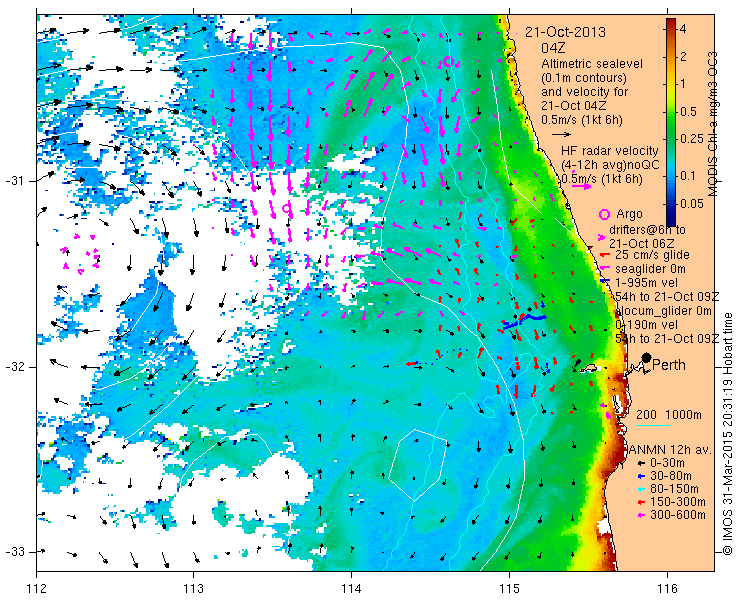Click the 'MODIS Chl-a mg/m3 OC3' colorbar title
The width and height of the screenshot is (740, 600).
pos(712,125)
